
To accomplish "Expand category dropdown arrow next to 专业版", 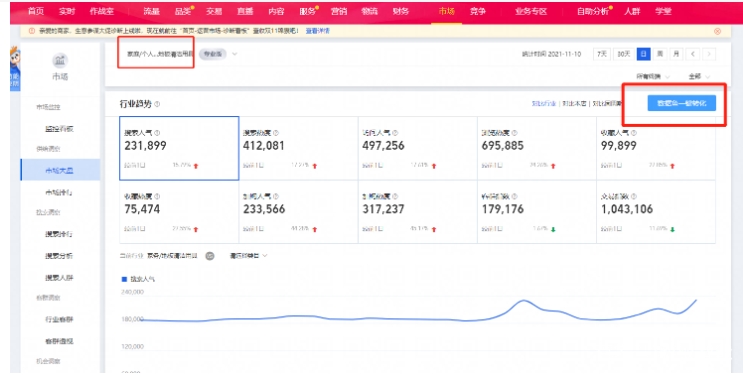I will [x=235, y=54].
